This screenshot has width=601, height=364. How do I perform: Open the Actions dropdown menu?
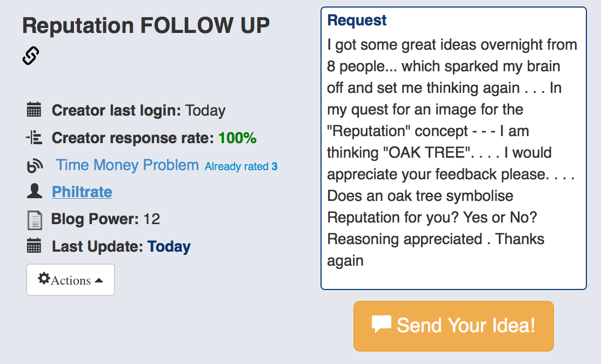coord(70,280)
